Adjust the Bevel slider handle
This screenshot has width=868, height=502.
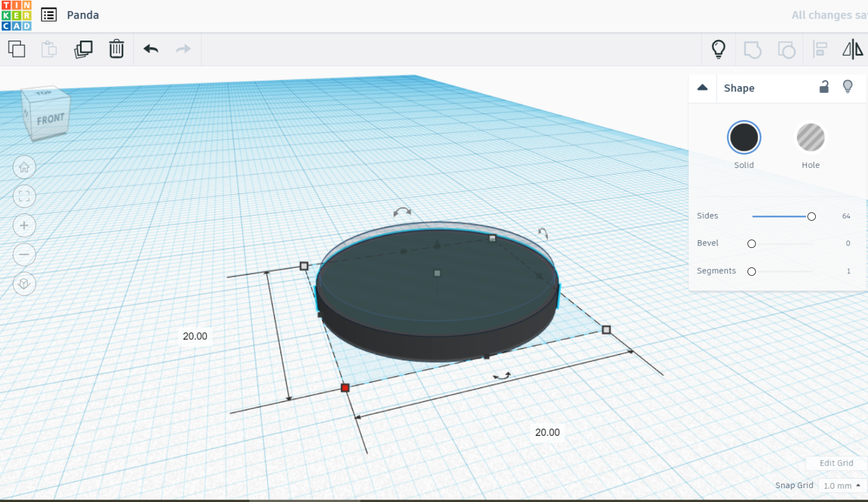point(752,244)
